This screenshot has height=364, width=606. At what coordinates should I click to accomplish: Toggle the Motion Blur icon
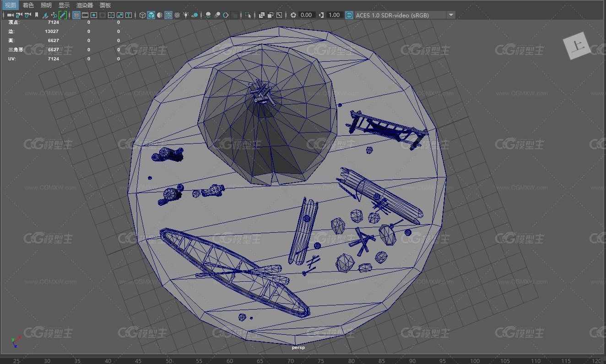[217, 15]
